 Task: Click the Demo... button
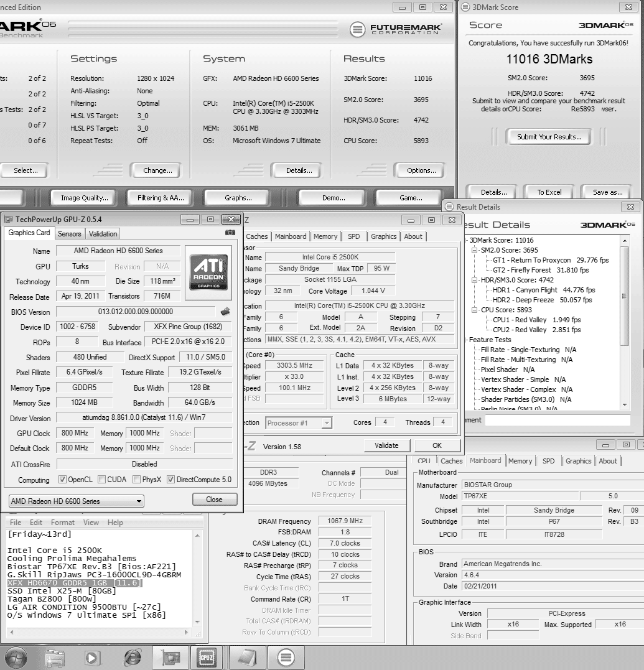(334, 198)
